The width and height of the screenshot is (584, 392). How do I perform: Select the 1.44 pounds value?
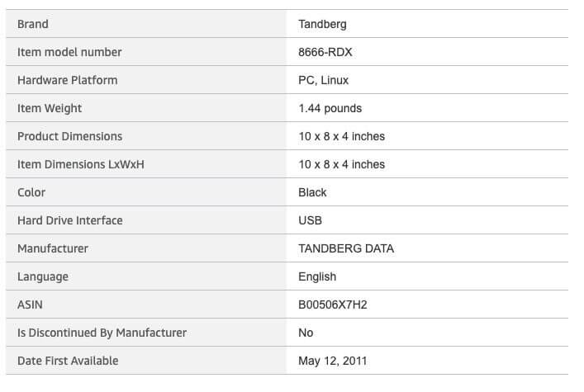330,108
